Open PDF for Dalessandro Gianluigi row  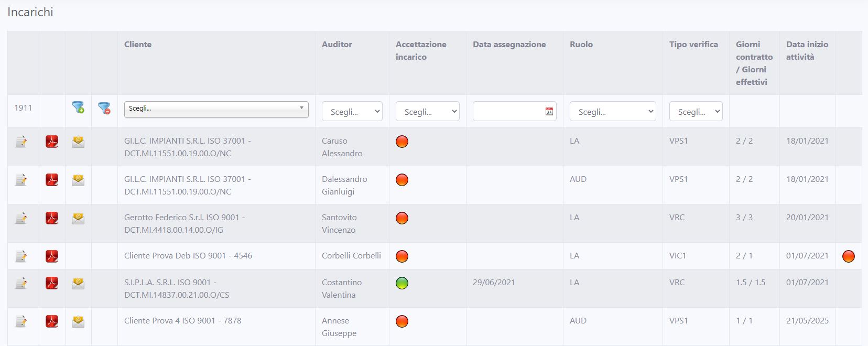52,180
